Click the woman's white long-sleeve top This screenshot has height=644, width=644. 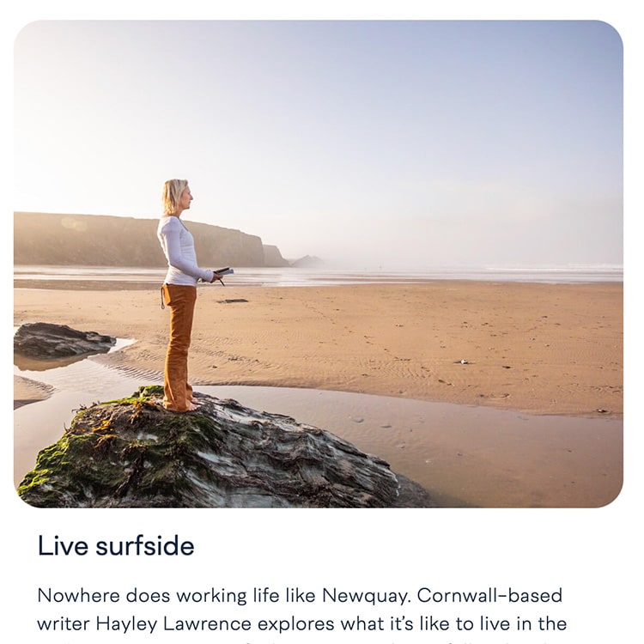tap(180, 252)
